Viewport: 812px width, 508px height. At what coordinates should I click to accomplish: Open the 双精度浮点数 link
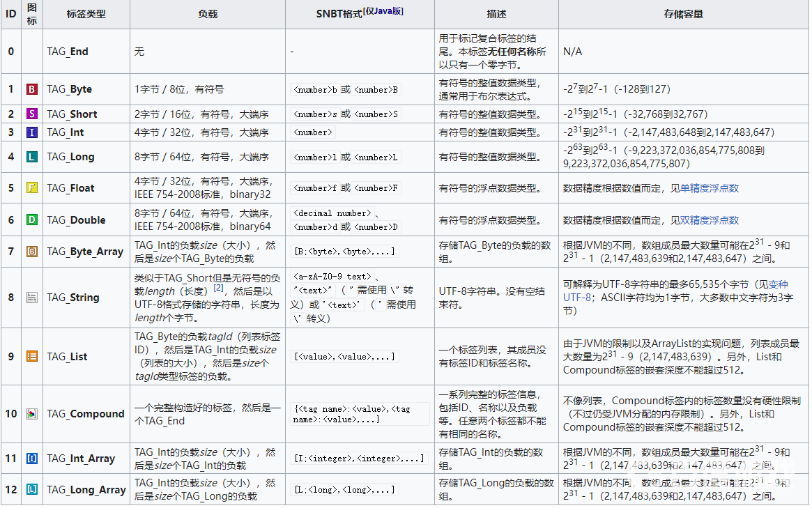[x=709, y=220]
